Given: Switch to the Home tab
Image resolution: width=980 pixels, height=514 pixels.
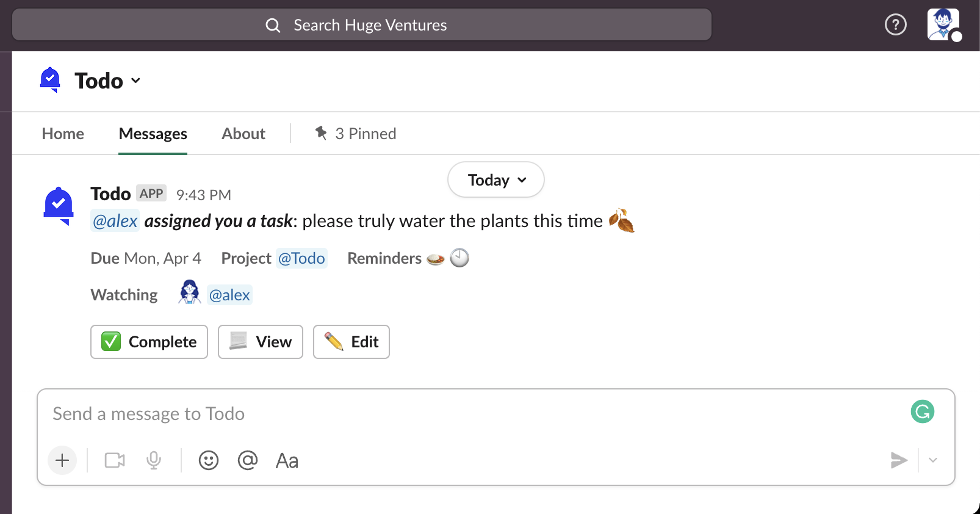Looking at the screenshot, I should coord(63,134).
